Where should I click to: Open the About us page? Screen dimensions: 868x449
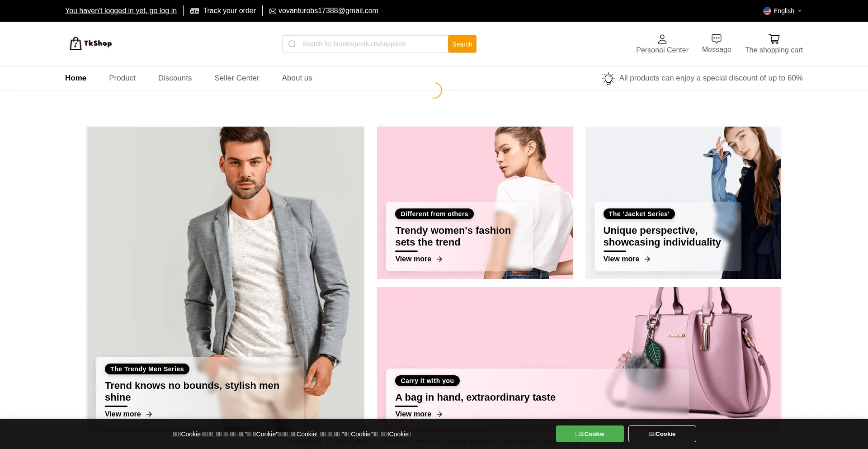click(297, 78)
